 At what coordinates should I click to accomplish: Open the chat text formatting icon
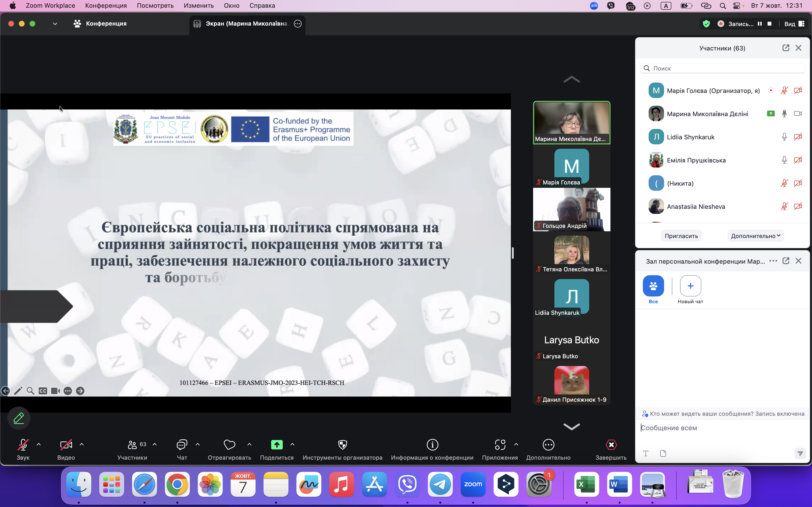pyautogui.click(x=645, y=453)
